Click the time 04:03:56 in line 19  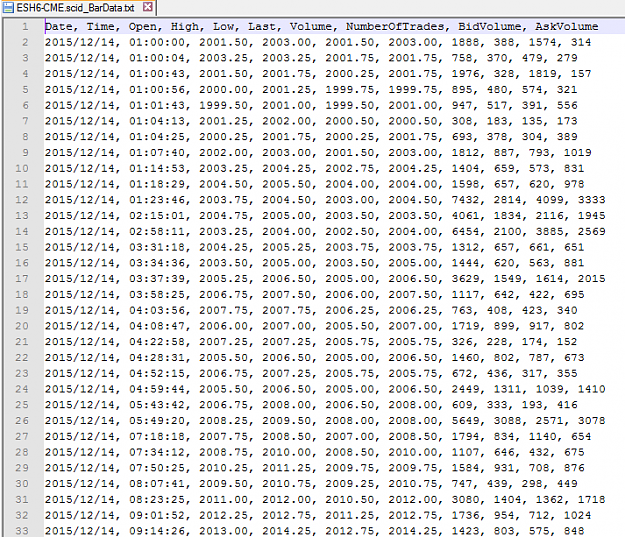(x=157, y=310)
